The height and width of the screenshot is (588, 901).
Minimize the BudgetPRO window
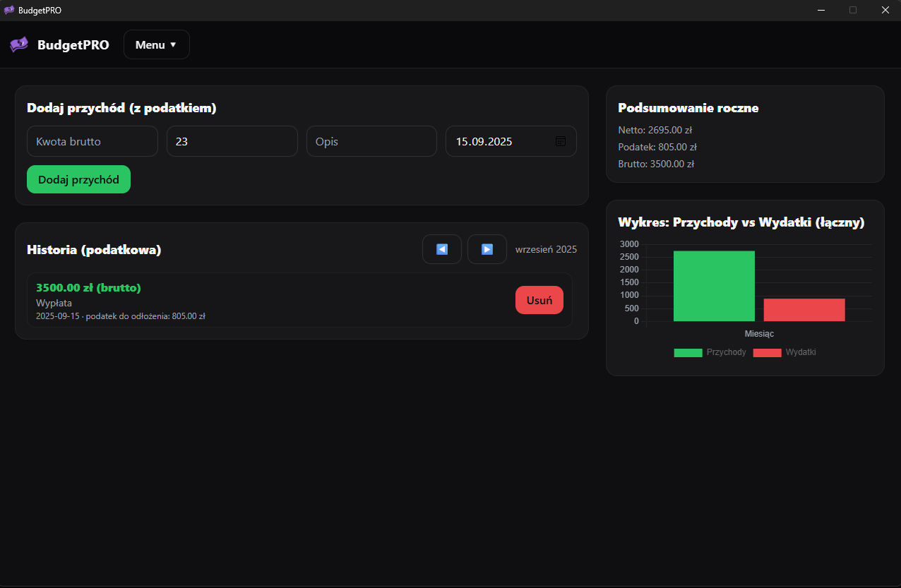click(x=821, y=10)
